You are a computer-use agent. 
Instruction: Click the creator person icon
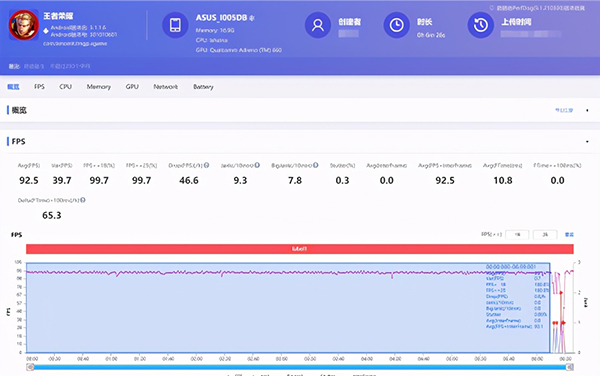tap(318, 25)
